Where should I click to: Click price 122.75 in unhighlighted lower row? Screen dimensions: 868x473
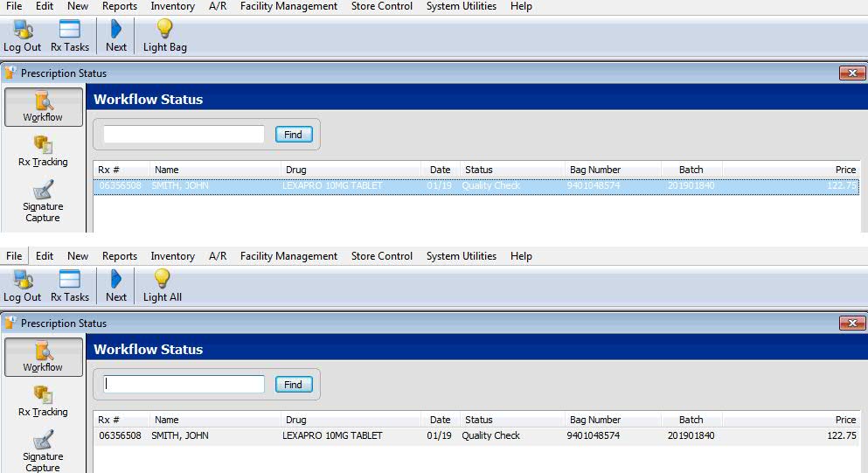(842, 436)
